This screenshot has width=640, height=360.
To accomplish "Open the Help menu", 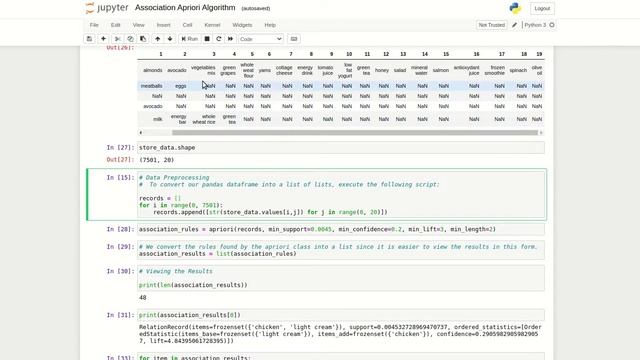I will click(x=270, y=25).
